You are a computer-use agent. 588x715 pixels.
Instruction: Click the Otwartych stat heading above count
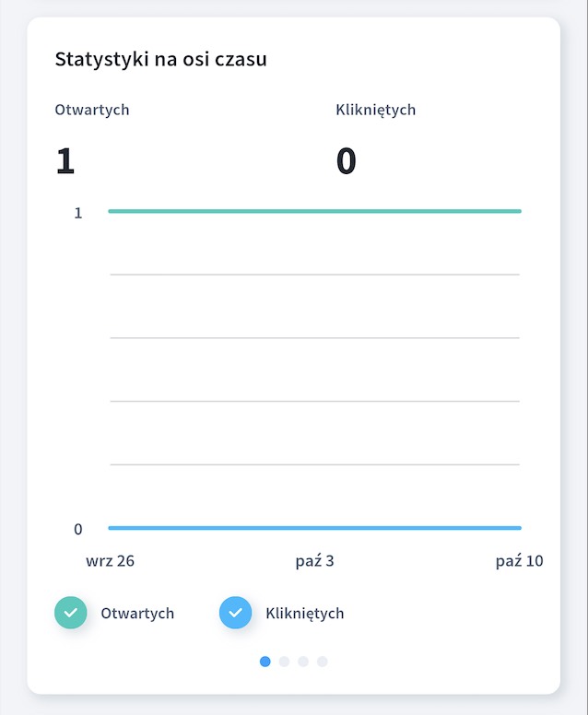tap(92, 110)
